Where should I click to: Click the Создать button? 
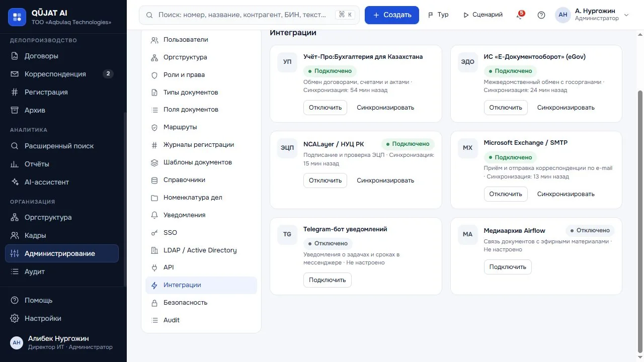point(392,15)
